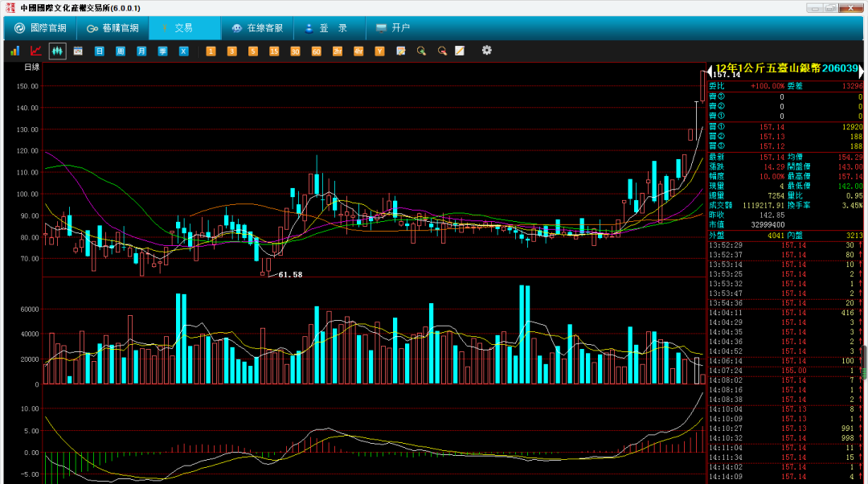Click the 昨收 142.85 value
This screenshot has height=484, width=868.
(x=772, y=215)
